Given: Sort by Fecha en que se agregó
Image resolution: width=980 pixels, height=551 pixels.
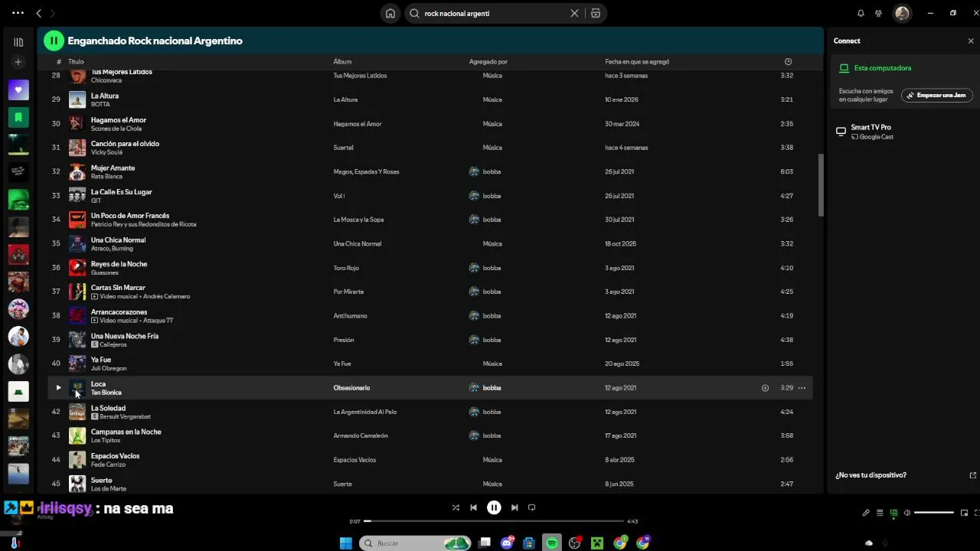Looking at the screenshot, I should click(637, 62).
